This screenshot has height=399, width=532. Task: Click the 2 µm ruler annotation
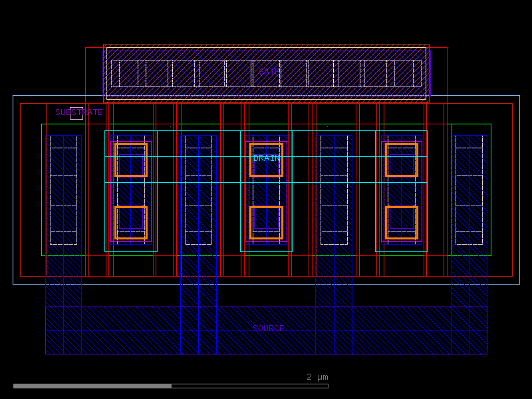point(317,377)
